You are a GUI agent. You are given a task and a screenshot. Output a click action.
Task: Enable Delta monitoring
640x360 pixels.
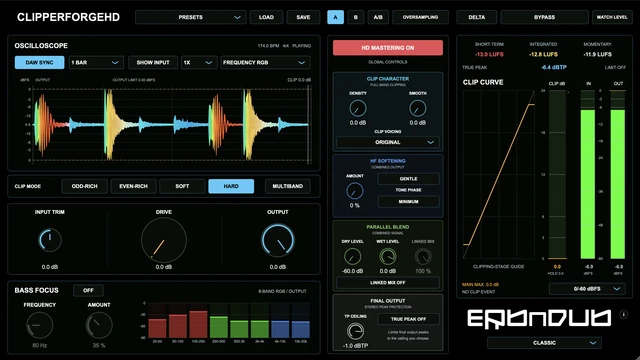(x=477, y=17)
